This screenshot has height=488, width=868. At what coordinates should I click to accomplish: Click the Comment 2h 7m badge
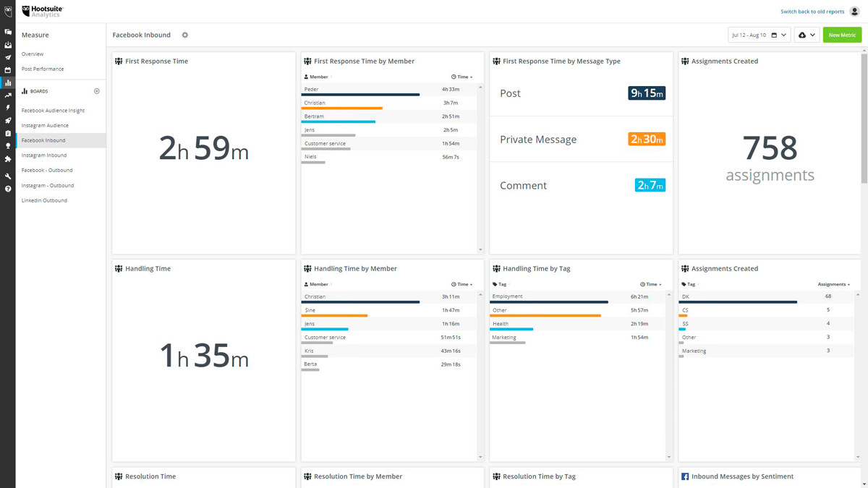click(x=650, y=185)
